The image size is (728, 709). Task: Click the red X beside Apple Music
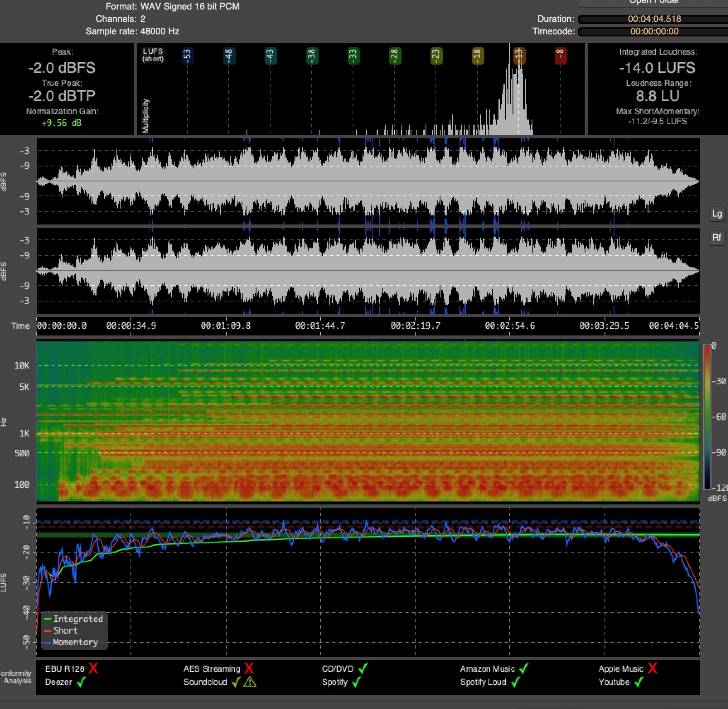pyautogui.click(x=653, y=668)
